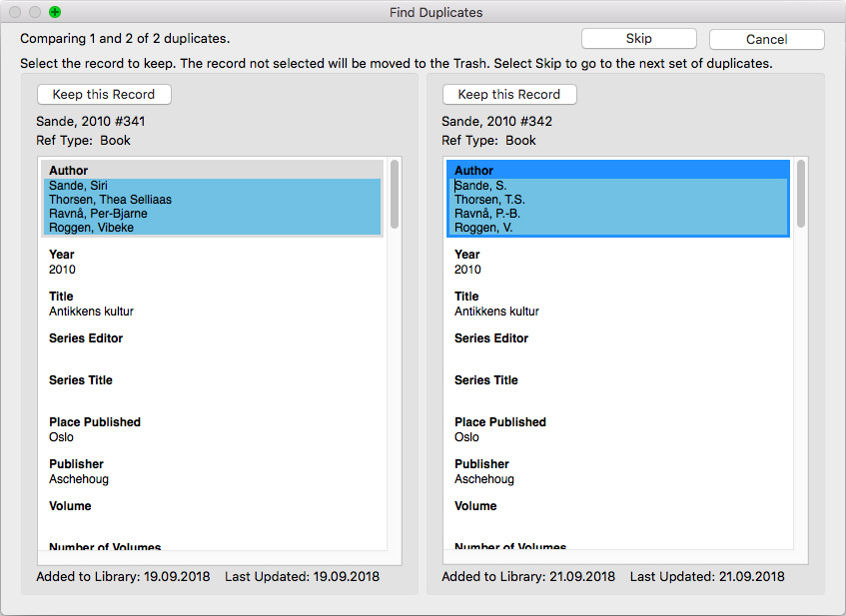This screenshot has height=616, width=846.
Task: Click the Skip button
Action: pos(639,39)
